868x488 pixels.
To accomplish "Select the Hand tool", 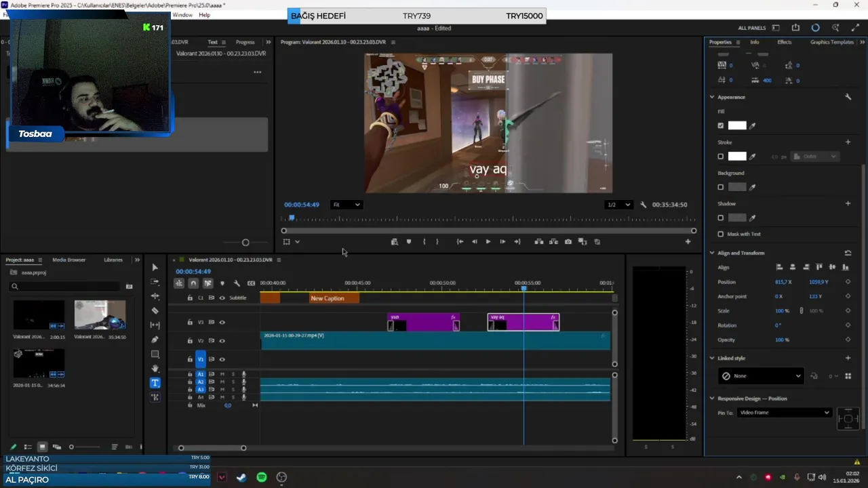I will (x=155, y=369).
